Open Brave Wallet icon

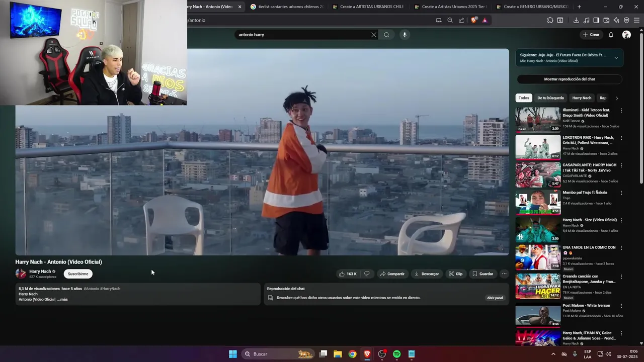pyautogui.click(x=606, y=20)
